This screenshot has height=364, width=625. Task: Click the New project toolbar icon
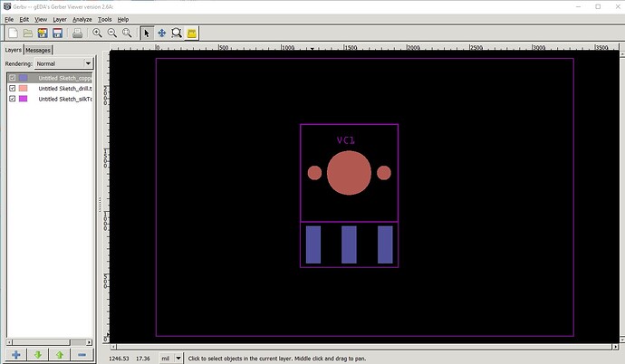point(12,33)
